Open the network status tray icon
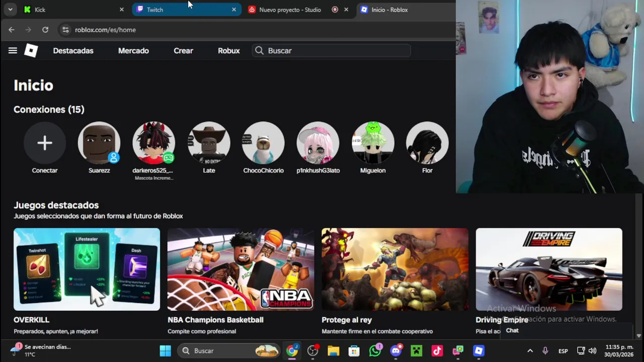The image size is (644, 362). pos(581,351)
